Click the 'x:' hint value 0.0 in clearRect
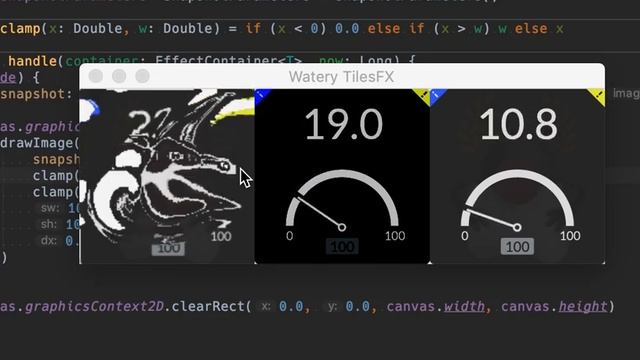The width and height of the screenshot is (640, 360). tap(291, 306)
